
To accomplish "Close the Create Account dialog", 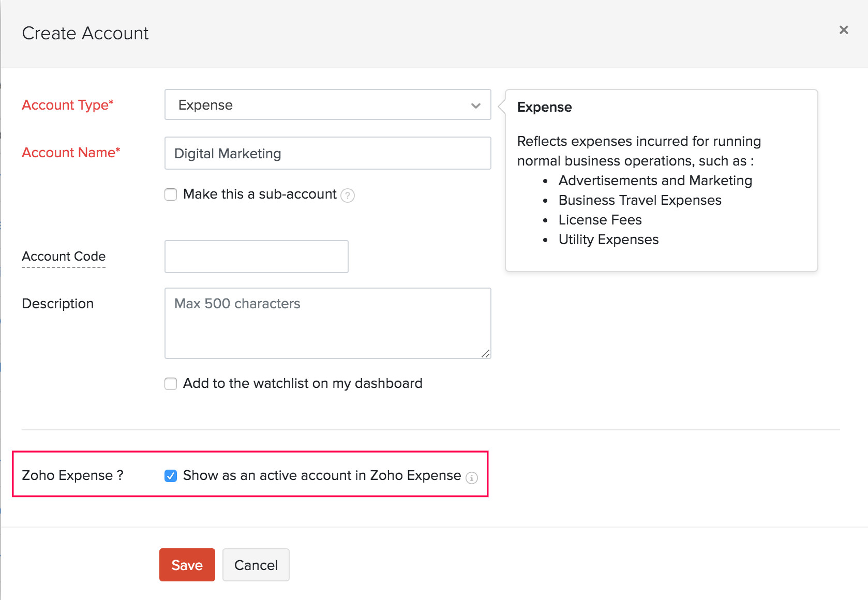I will (844, 29).
